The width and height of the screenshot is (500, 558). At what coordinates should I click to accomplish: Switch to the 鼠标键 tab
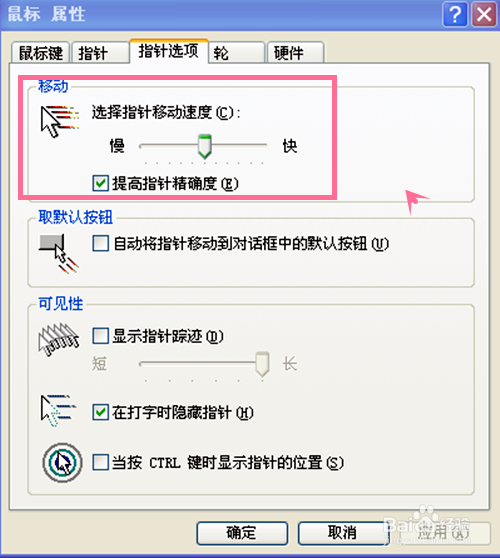(41, 53)
